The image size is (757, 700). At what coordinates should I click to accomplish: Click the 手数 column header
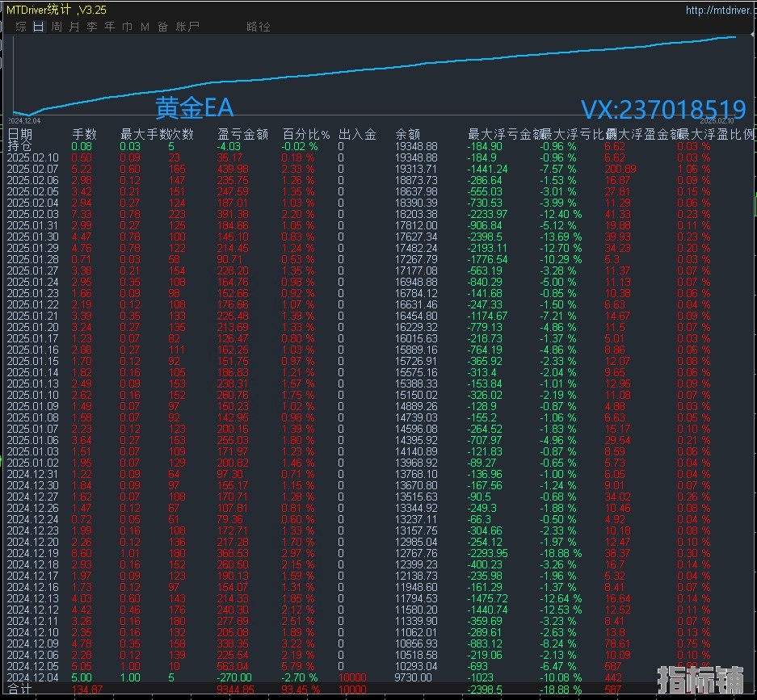pyautogui.click(x=85, y=134)
